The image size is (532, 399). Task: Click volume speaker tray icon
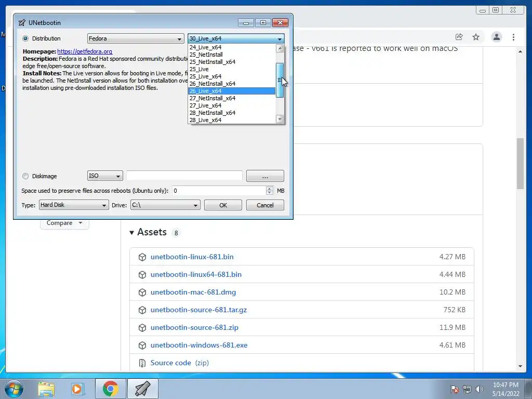pos(480,389)
